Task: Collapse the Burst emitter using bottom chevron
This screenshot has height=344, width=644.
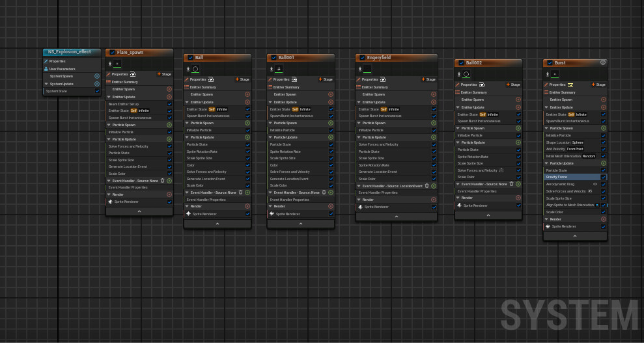Action: (x=575, y=236)
